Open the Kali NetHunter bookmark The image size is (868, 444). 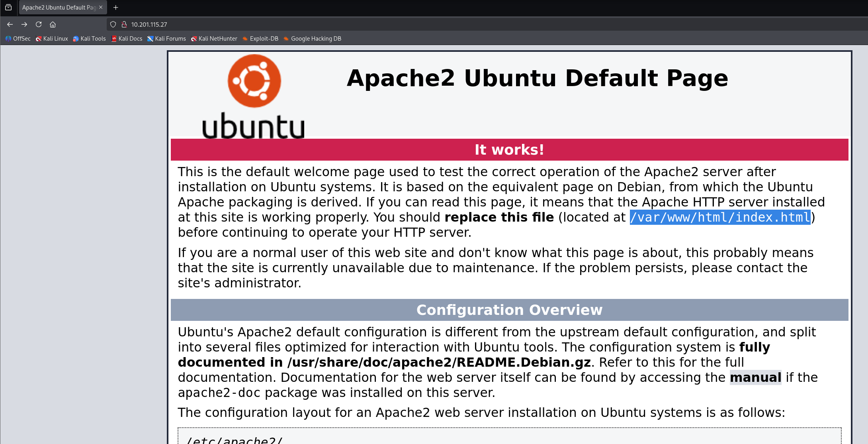pos(214,39)
